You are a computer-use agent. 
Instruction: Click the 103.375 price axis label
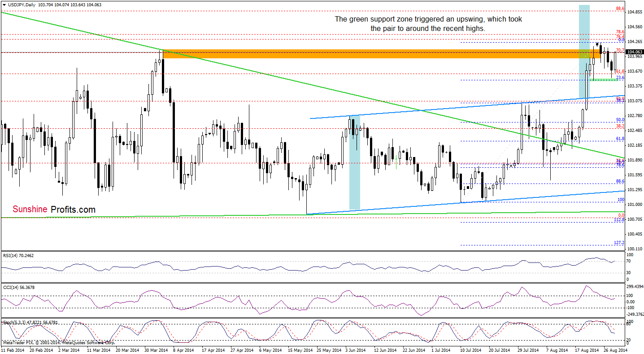point(635,86)
